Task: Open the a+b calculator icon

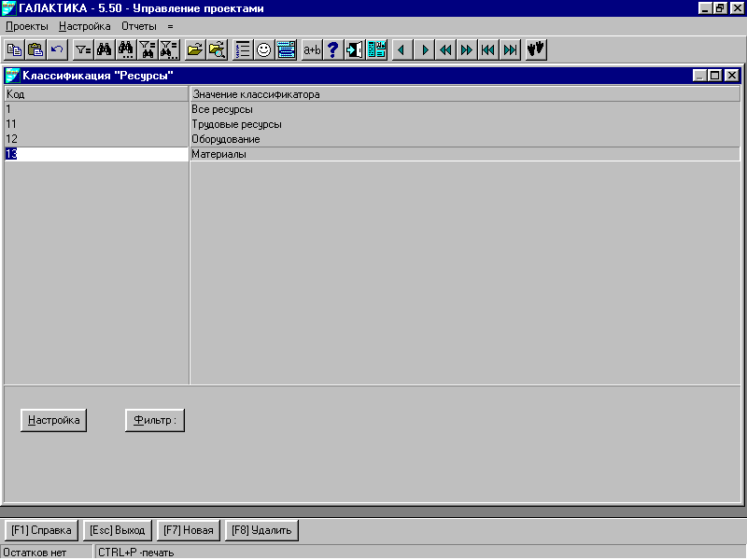Action: click(x=312, y=49)
